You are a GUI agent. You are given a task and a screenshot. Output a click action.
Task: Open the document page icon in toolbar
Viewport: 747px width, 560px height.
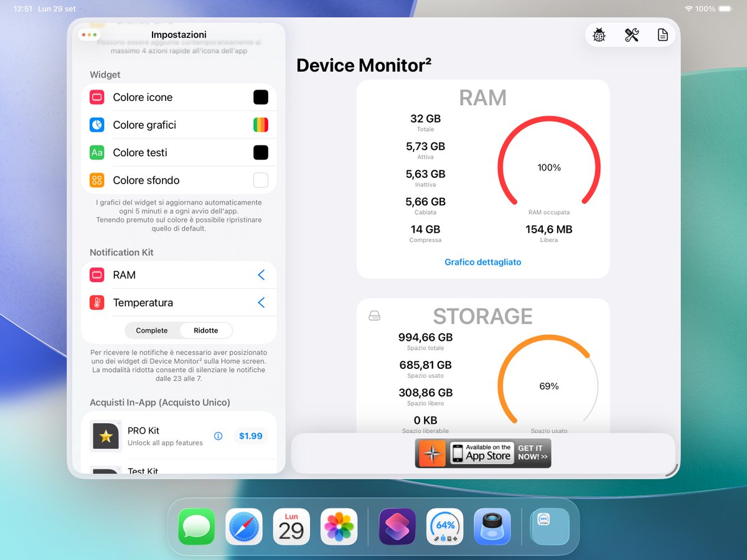pyautogui.click(x=663, y=35)
